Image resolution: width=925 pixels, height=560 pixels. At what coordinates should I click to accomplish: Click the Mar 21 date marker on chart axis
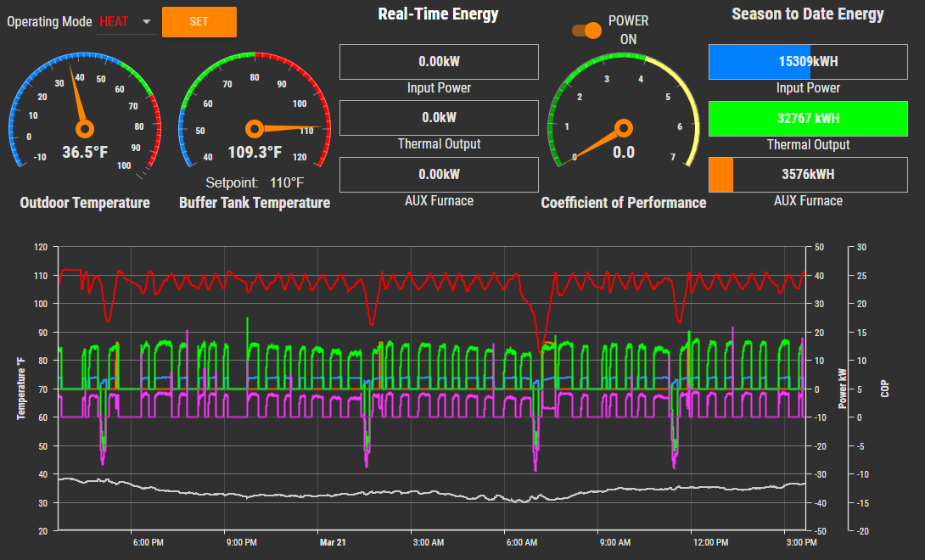[x=333, y=542]
